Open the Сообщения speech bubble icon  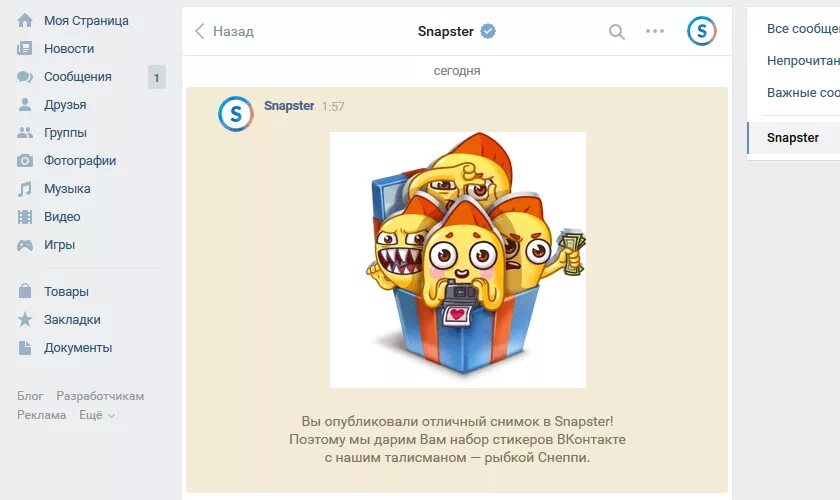pyautogui.click(x=25, y=77)
